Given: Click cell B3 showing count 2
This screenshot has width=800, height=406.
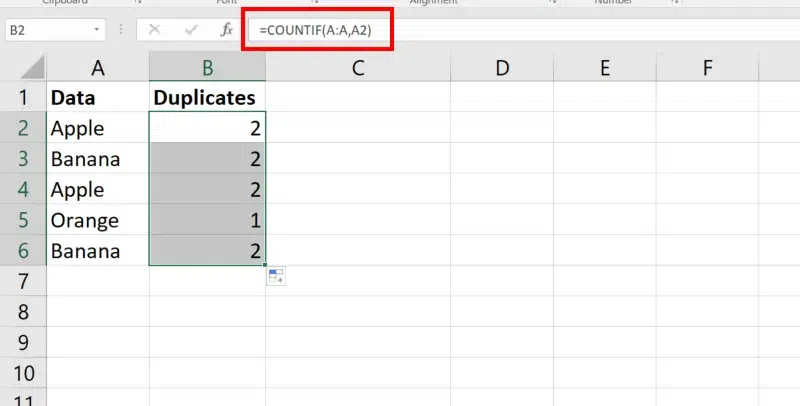Looking at the screenshot, I should click(208, 158).
